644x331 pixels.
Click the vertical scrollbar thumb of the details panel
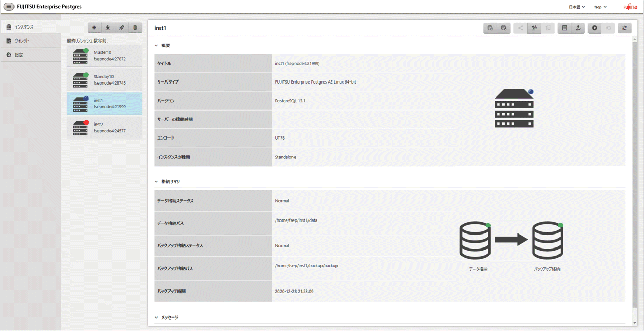pos(635,175)
